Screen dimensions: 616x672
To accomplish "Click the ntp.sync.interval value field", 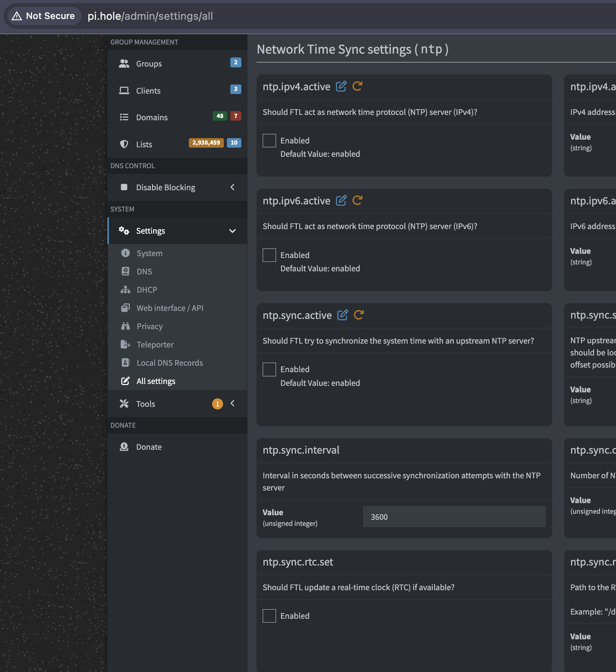I will click(x=454, y=517).
